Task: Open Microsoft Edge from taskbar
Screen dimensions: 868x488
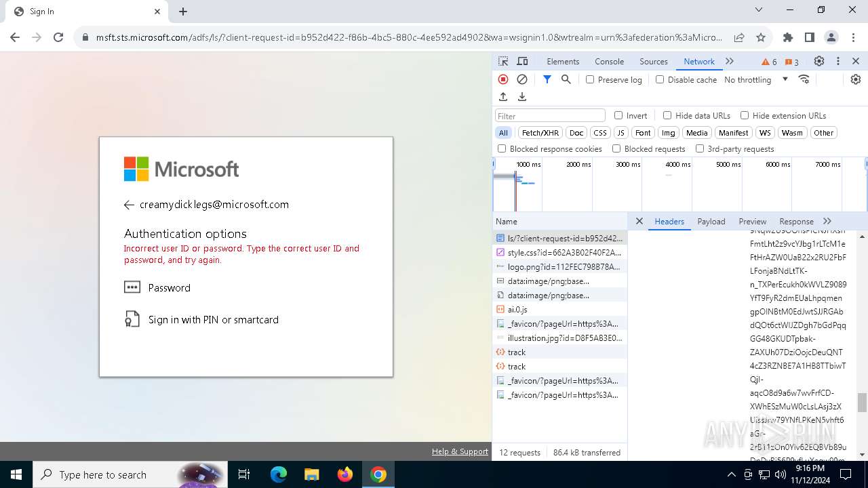Action: [279, 474]
